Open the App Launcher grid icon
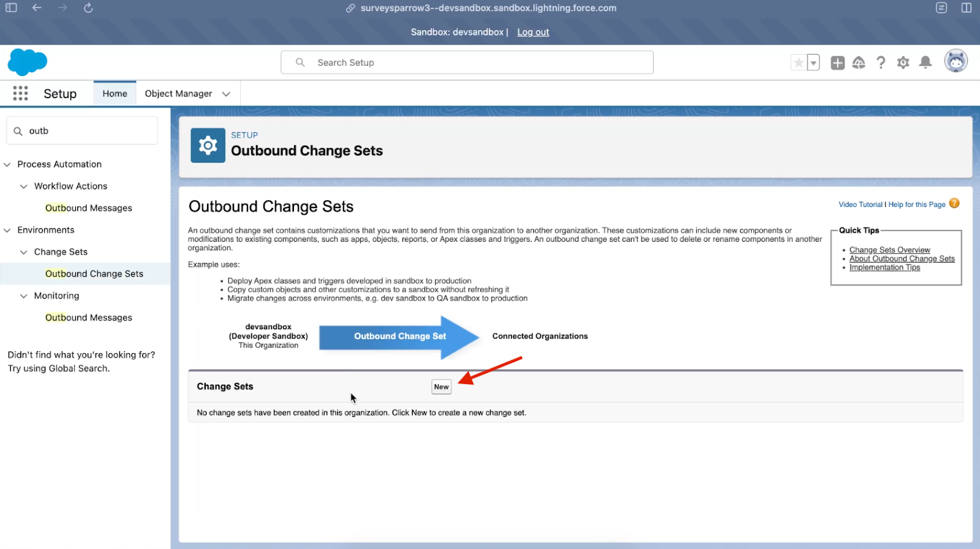Viewport: 980px width, 549px height. pyautogui.click(x=20, y=93)
